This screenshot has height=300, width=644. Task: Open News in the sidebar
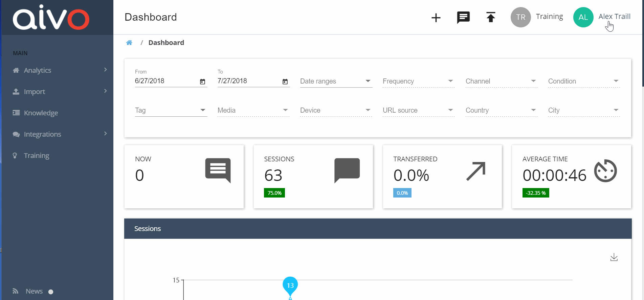click(x=34, y=291)
